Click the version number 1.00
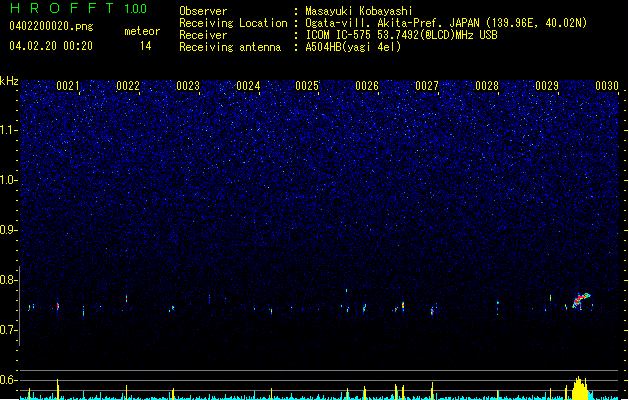Screen dimensions: 629x400 pos(136,9)
